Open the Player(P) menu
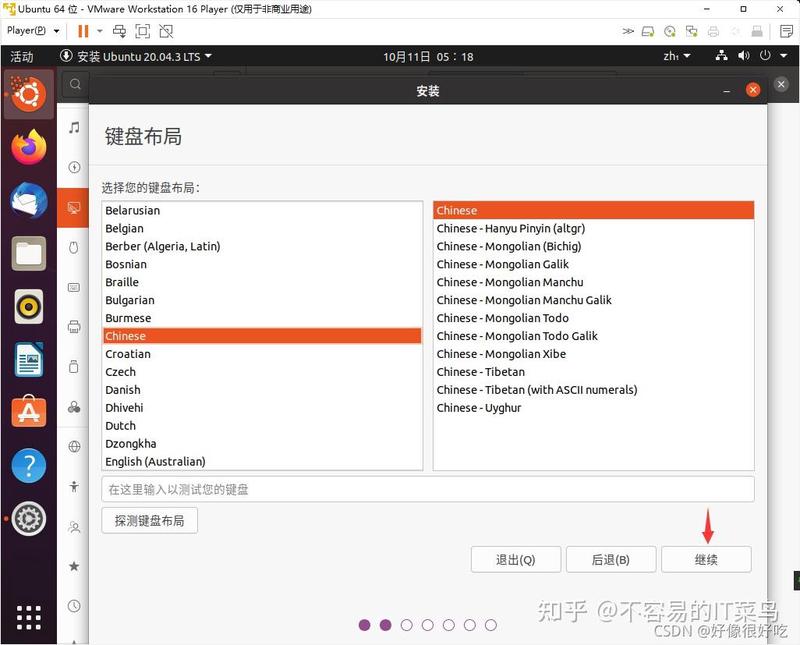800x645 pixels. tap(33, 31)
